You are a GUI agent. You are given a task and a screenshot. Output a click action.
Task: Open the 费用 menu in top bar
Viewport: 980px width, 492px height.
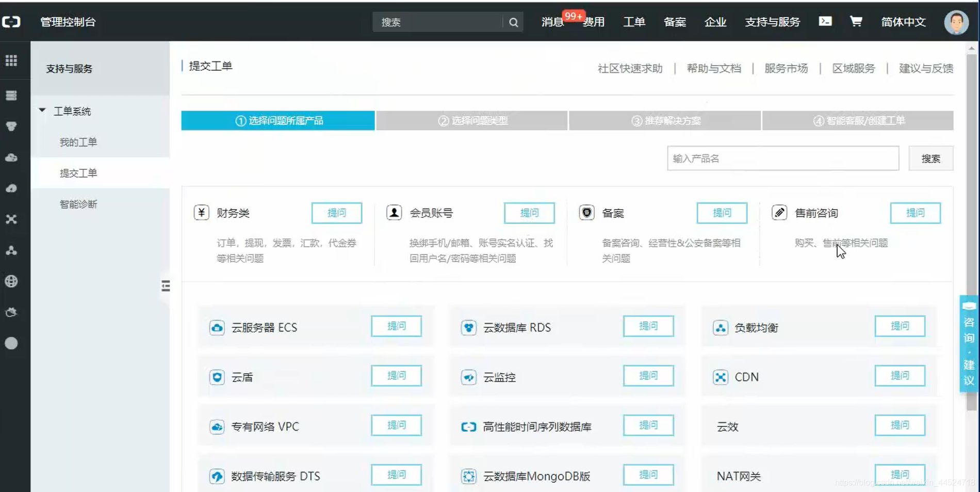click(594, 22)
